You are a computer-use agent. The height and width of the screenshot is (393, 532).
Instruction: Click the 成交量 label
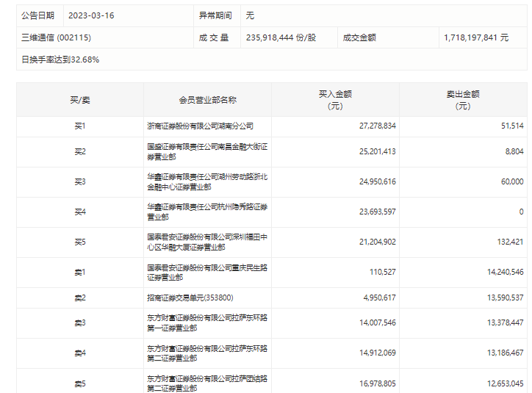point(214,37)
